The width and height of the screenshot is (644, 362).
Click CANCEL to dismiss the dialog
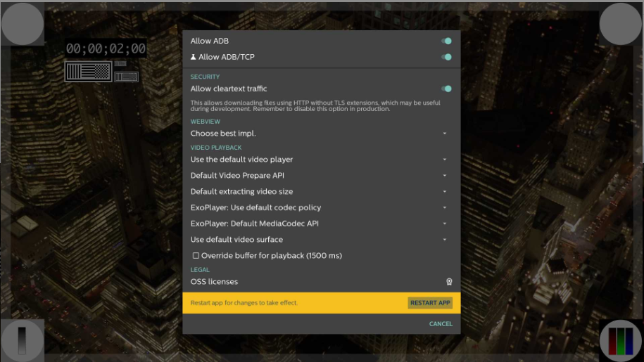point(441,324)
